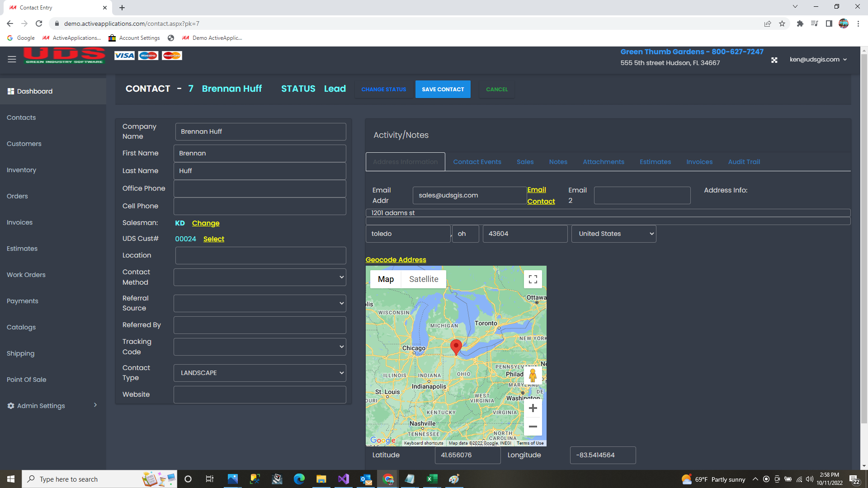Screen dimensions: 868x488
Task: Open browser side panel icon
Action: click(x=829, y=23)
